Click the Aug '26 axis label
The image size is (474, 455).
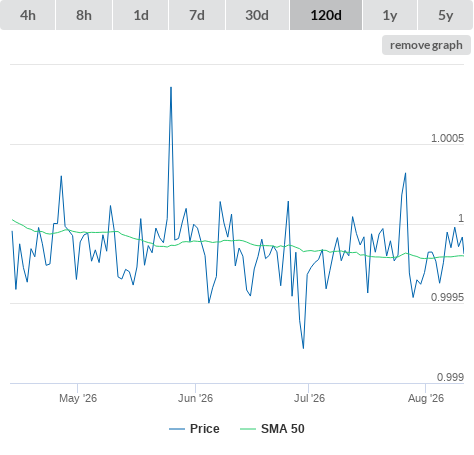tap(426, 398)
